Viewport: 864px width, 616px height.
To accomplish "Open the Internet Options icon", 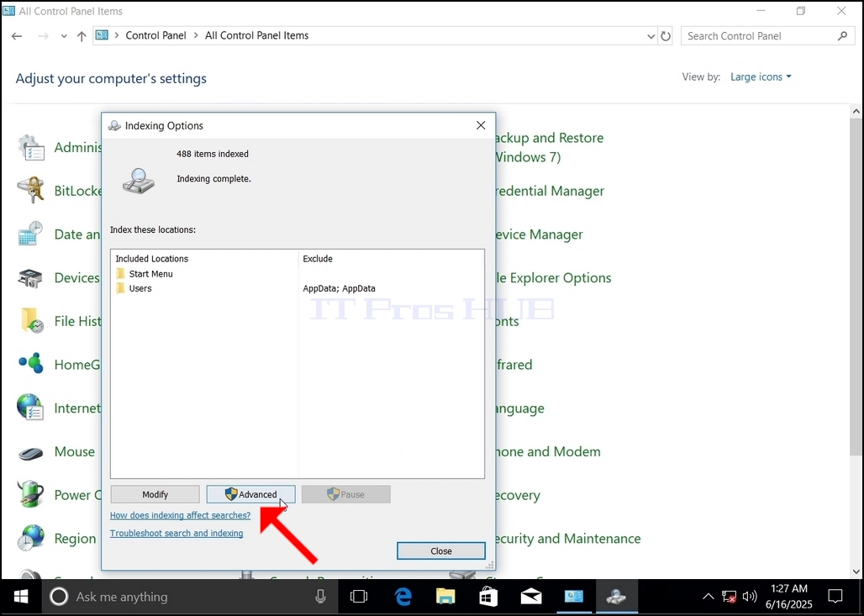I will pyautogui.click(x=31, y=408).
